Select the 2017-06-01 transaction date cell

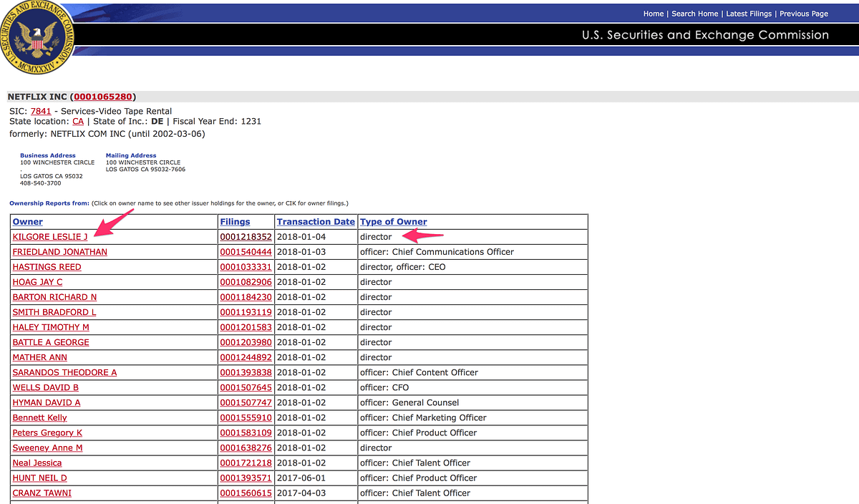pyautogui.click(x=316, y=478)
